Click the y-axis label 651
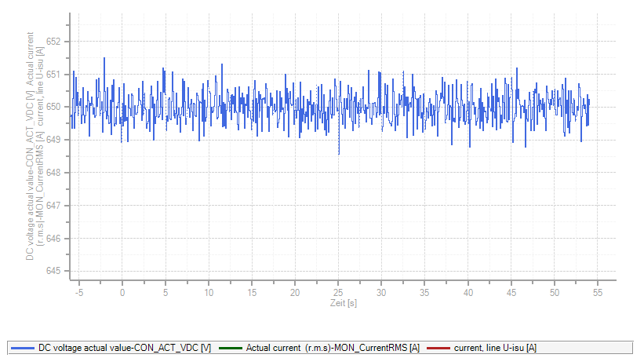The width and height of the screenshot is (644, 358). click(x=53, y=75)
